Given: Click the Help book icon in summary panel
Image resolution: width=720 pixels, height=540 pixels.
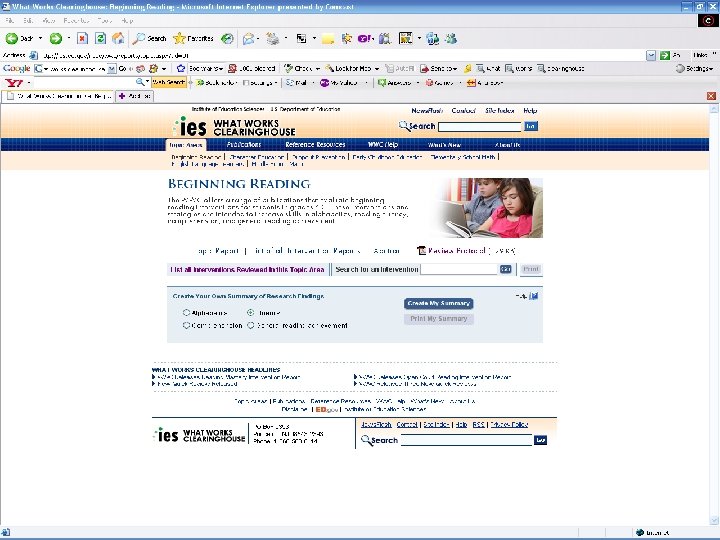Looking at the screenshot, I should coord(534,296).
